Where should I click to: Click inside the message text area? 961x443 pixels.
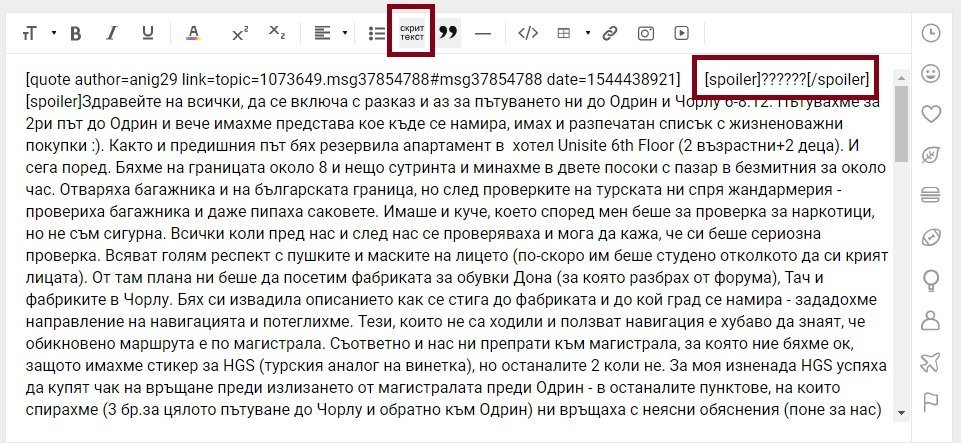457,245
